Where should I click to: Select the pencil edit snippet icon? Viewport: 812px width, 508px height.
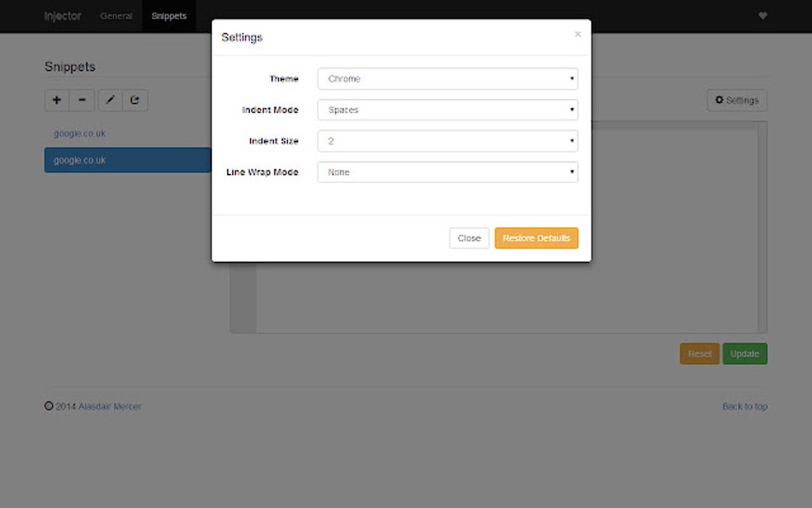[x=109, y=100]
